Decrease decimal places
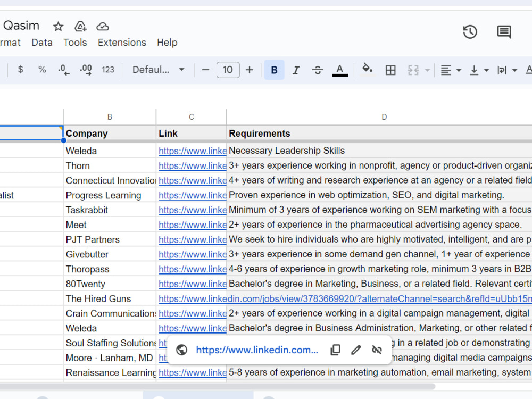This screenshot has width=532, height=399. click(x=63, y=70)
